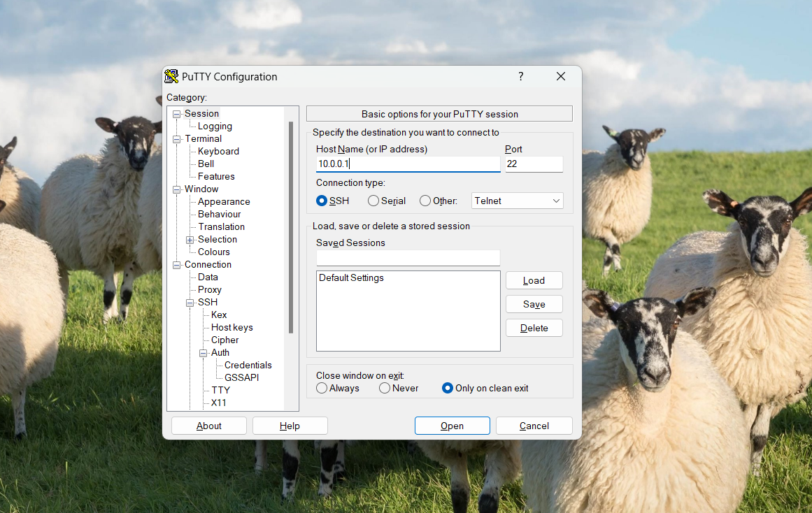This screenshot has height=513, width=812.
Task: Collapse the Connection category
Action: (x=176, y=264)
